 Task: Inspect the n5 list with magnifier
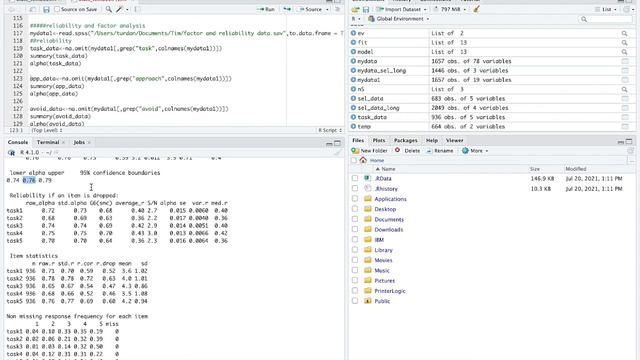pyautogui.click(x=624, y=89)
